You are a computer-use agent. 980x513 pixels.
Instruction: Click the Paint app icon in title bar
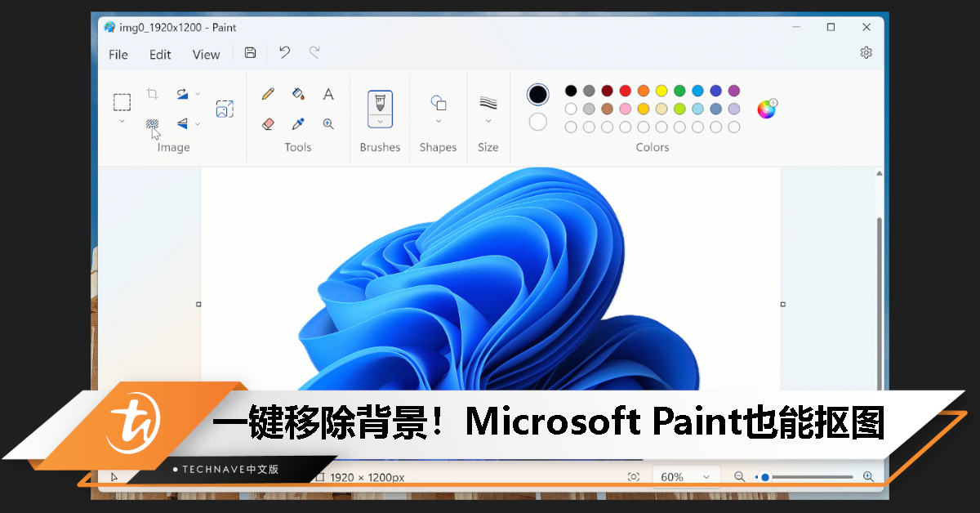click(109, 27)
